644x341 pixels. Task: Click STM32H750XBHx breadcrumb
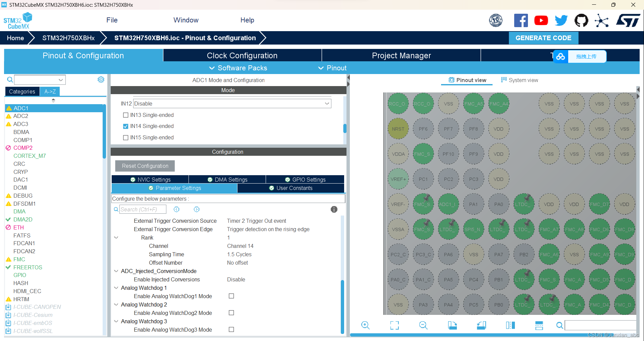[x=68, y=38]
